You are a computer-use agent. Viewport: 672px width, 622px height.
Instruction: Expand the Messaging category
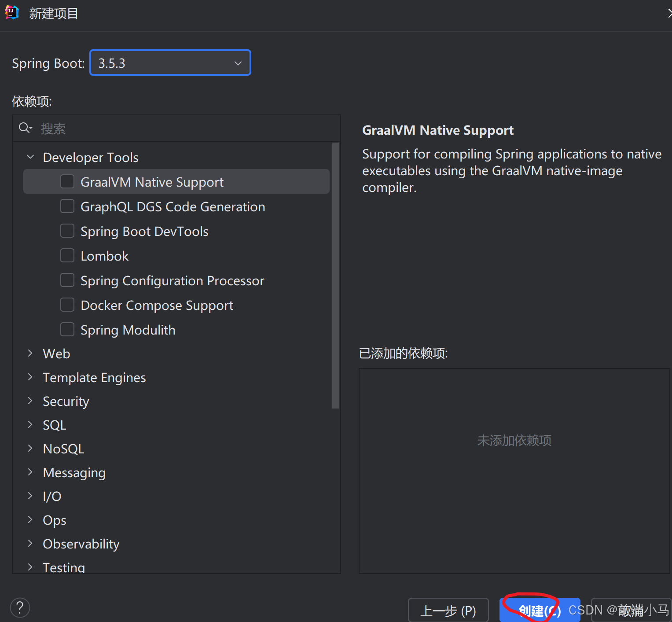tap(30, 472)
